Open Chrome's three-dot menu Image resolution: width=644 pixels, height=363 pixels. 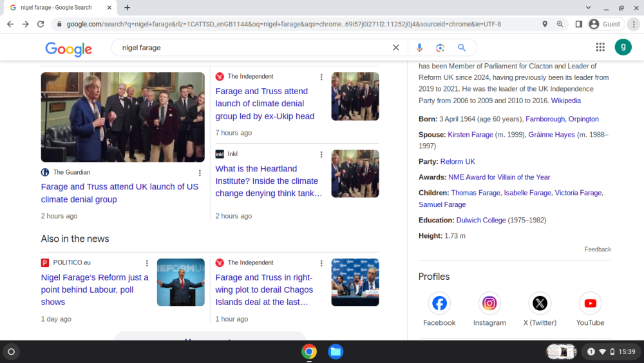tap(634, 25)
